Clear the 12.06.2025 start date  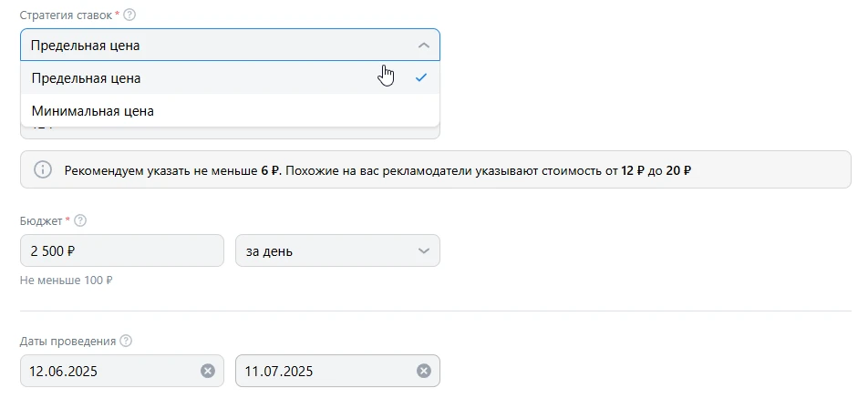click(208, 371)
